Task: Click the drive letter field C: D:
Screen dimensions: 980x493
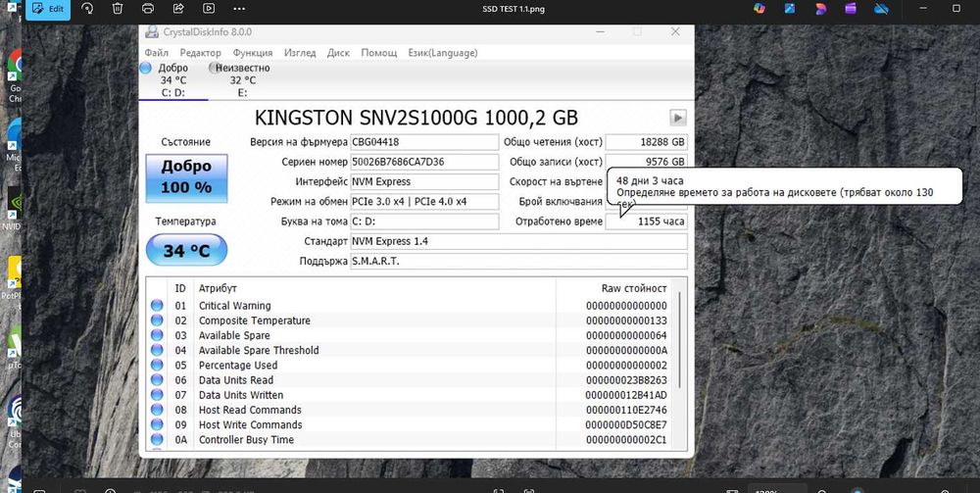Action: (424, 222)
